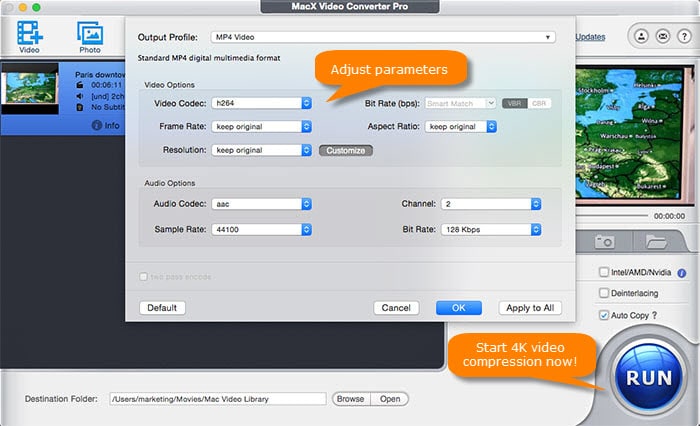The image size is (700, 426).
Task: Open the Video Codec dropdown
Action: [262, 103]
